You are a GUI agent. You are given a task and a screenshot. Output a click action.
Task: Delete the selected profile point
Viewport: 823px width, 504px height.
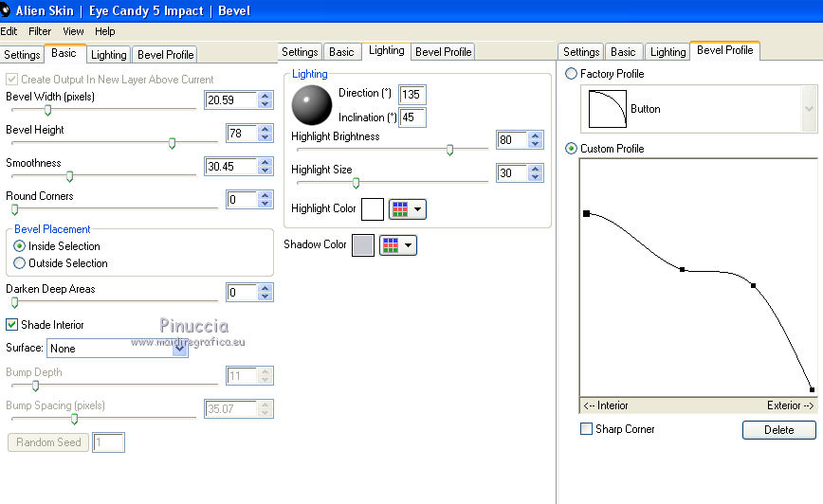779,430
